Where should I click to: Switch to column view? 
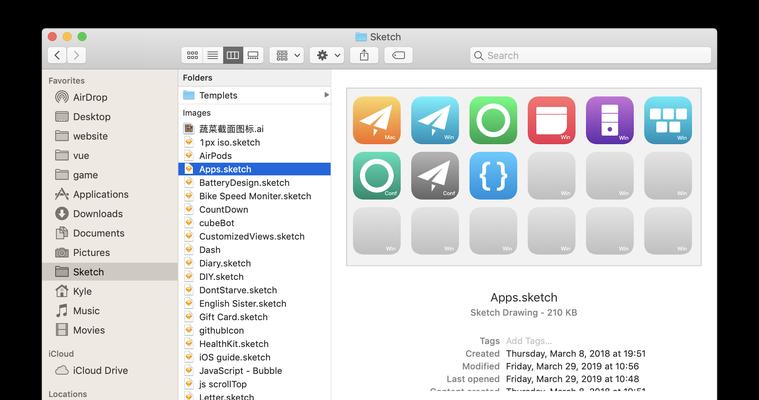click(x=233, y=55)
